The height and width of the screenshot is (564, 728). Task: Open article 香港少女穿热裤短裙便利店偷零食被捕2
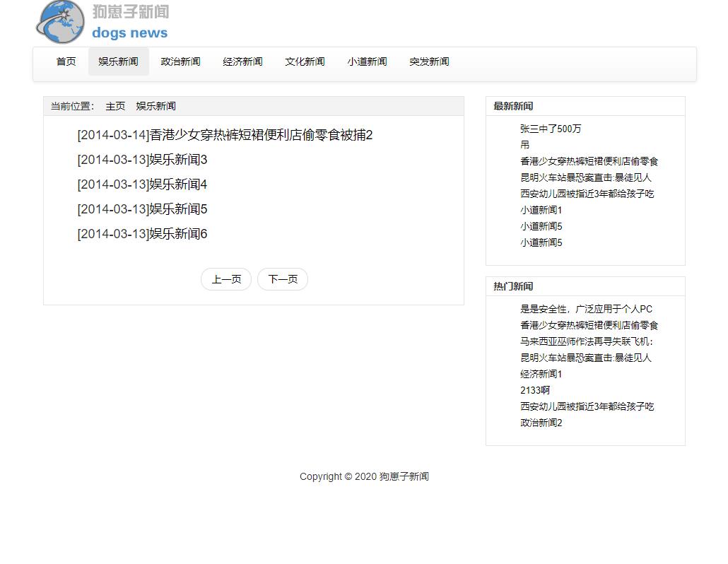pyautogui.click(x=224, y=135)
